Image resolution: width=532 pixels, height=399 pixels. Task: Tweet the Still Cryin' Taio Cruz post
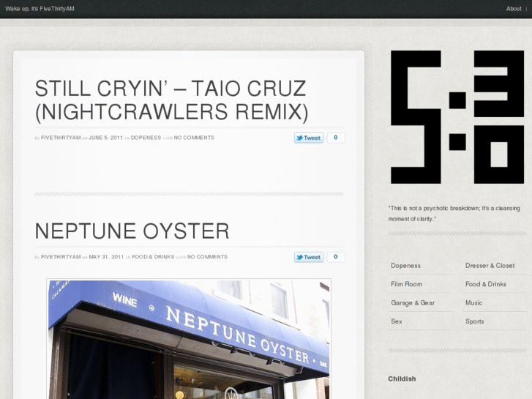point(309,138)
